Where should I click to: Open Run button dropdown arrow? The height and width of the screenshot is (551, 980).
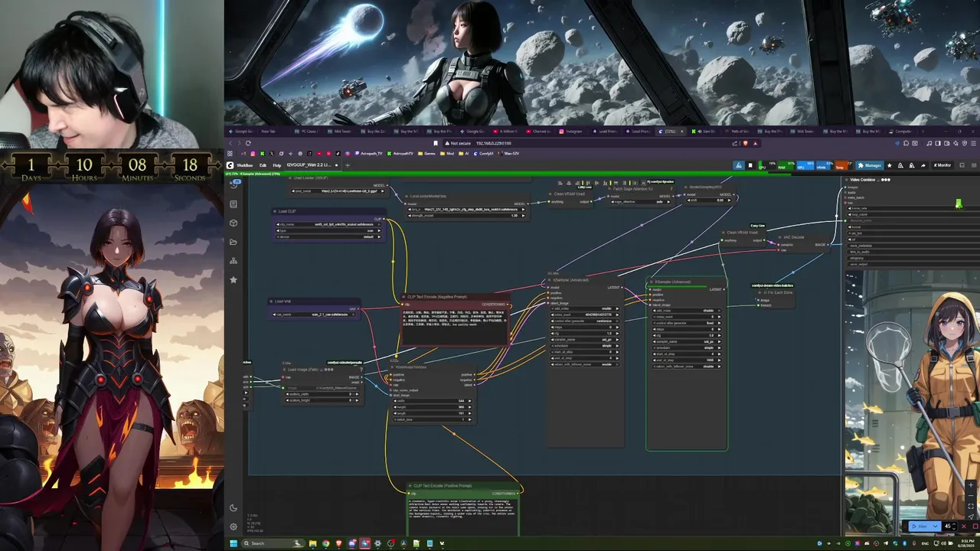pyautogui.click(x=935, y=527)
